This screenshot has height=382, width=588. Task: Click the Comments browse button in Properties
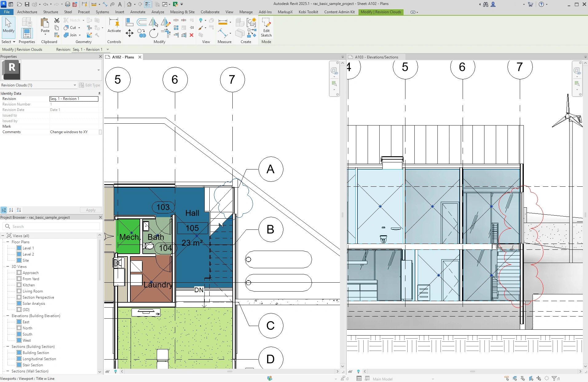[x=100, y=132]
